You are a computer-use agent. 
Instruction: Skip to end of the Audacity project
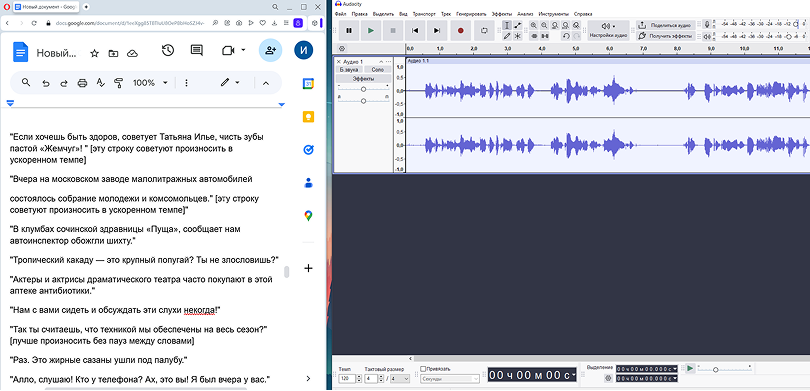click(x=437, y=30)
